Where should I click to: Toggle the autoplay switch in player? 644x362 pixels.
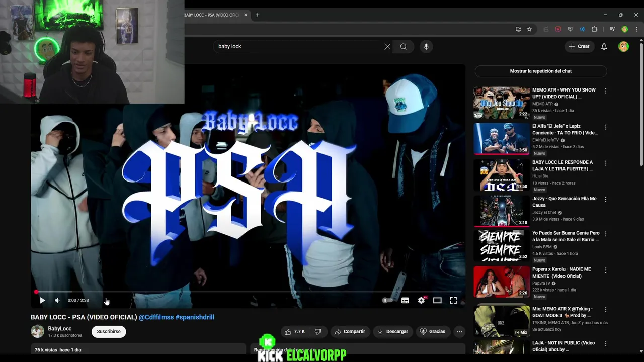point(387,300)
